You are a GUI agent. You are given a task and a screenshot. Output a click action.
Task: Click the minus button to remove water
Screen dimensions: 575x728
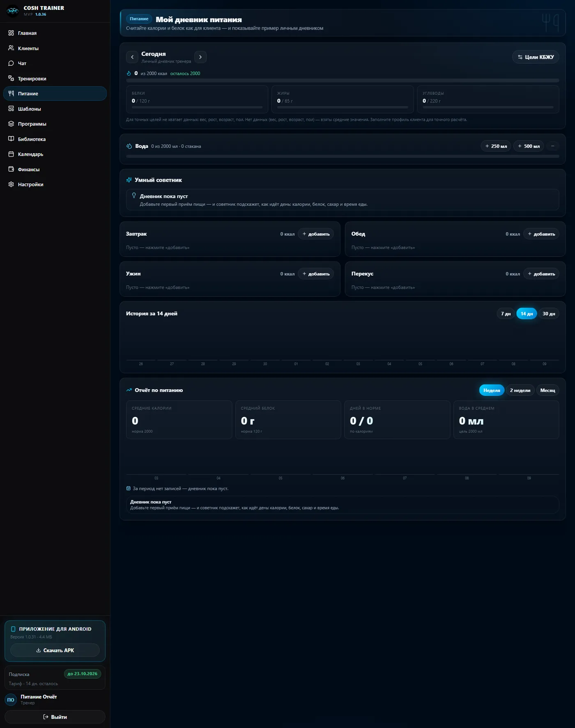pos(553,146)
